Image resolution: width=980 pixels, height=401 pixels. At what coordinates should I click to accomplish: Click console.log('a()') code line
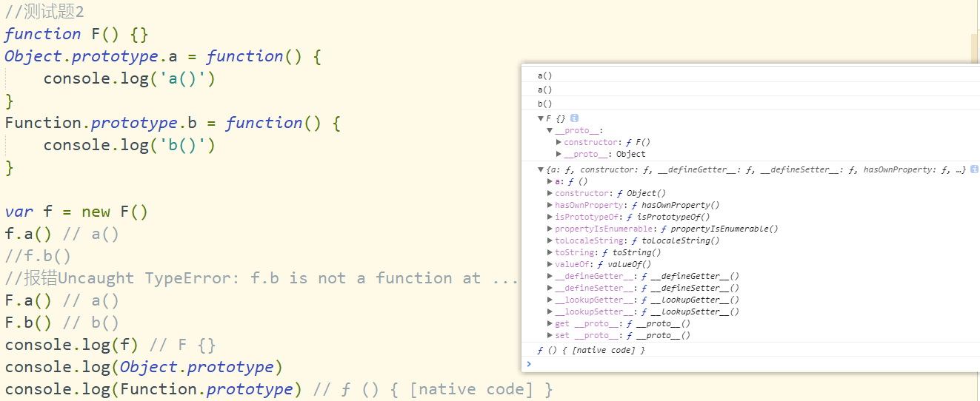point(130,78)
